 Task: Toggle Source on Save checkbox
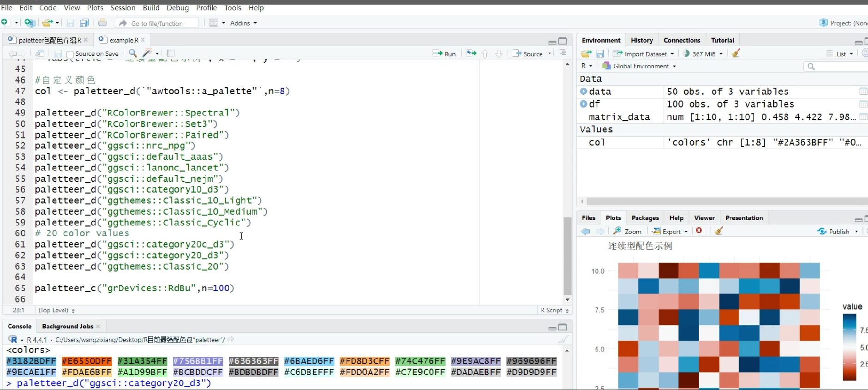tap(70, 54)
